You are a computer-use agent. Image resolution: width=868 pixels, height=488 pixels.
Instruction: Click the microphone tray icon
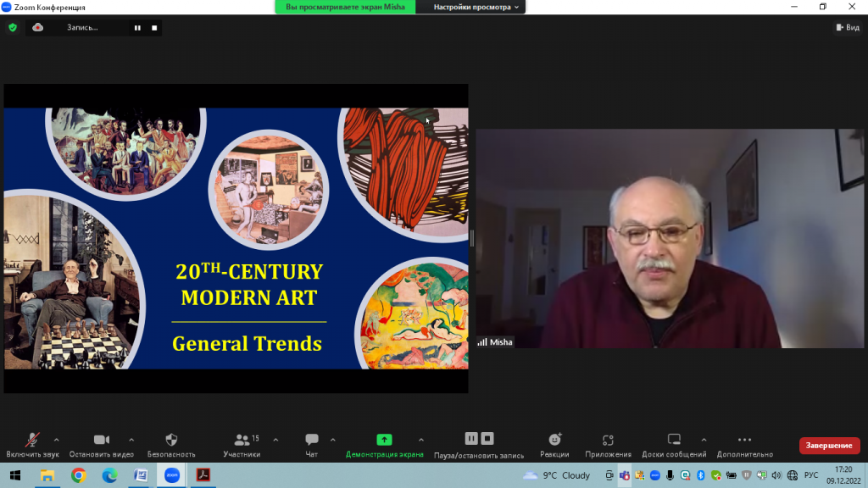tap(670, 475)
